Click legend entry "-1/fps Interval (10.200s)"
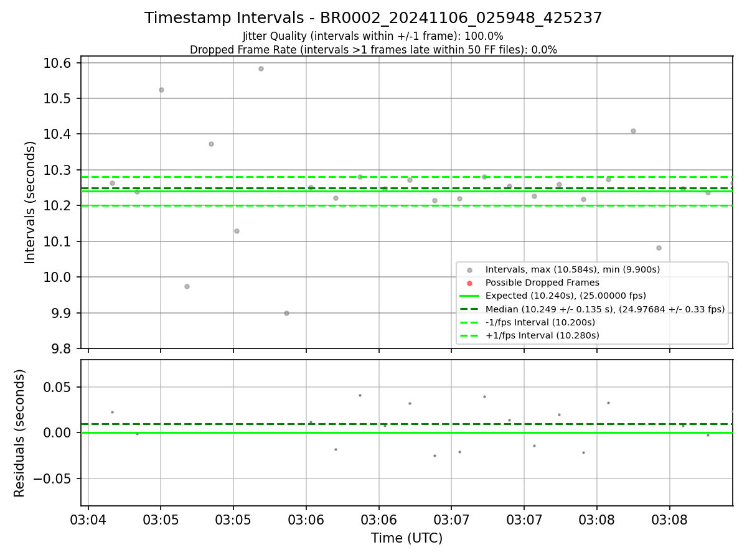747x560 pixels. [x=540, y=322]
